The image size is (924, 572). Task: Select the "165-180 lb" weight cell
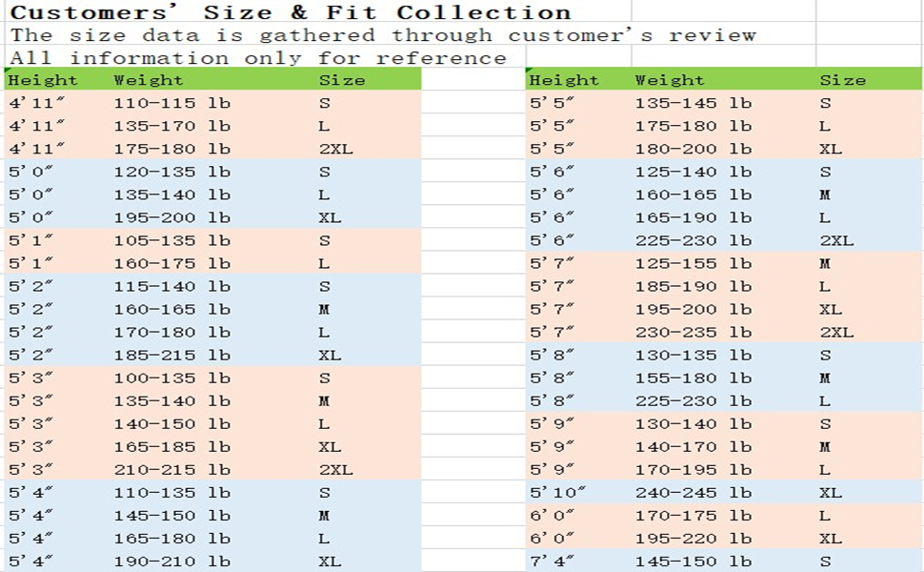tap(172, 539)
